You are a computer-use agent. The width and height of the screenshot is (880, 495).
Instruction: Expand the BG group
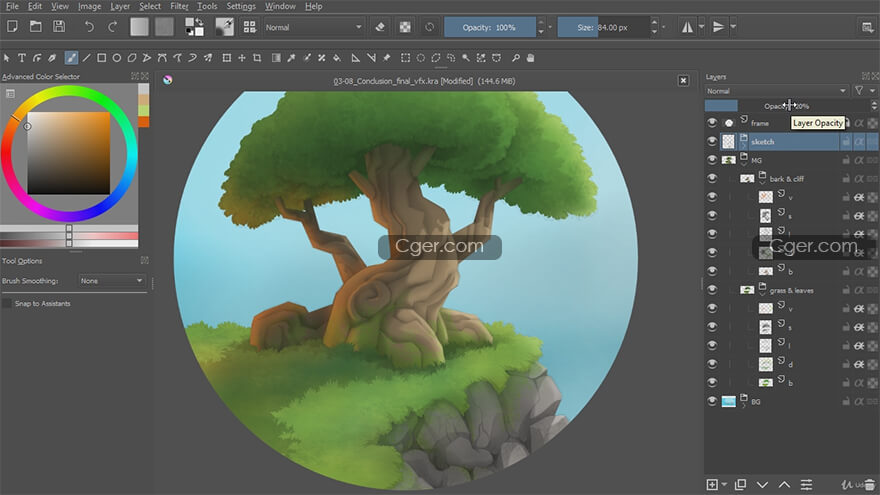click(744, 405)
